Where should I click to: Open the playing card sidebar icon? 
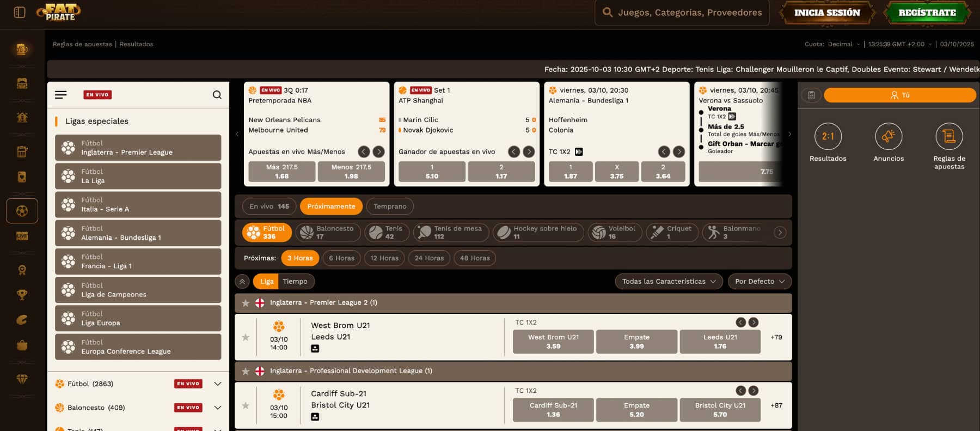[22, 177]
